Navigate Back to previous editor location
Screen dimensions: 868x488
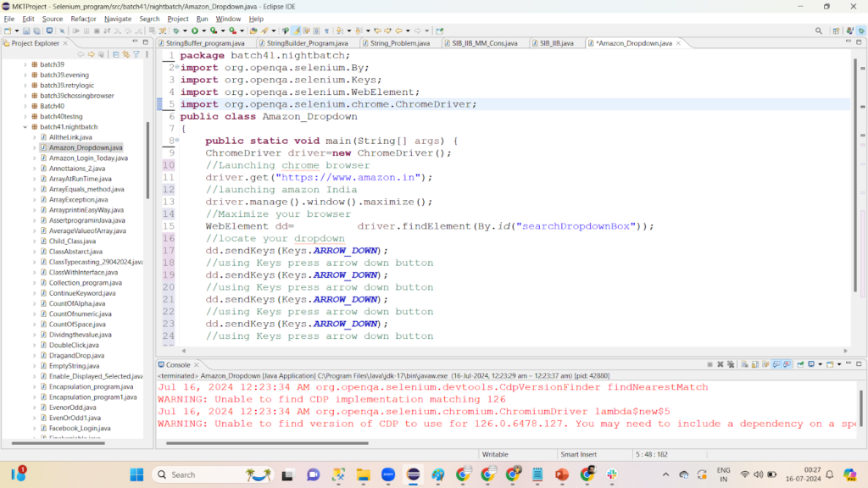pos(398,31)
